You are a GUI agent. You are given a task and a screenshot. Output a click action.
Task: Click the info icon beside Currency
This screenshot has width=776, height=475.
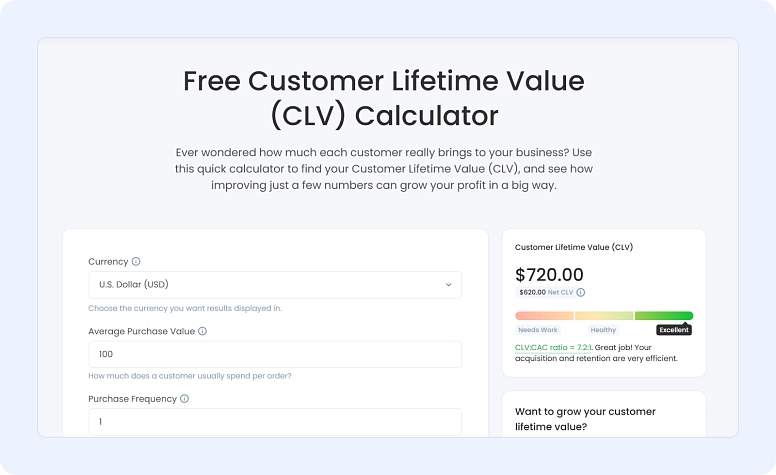(136, 262)
